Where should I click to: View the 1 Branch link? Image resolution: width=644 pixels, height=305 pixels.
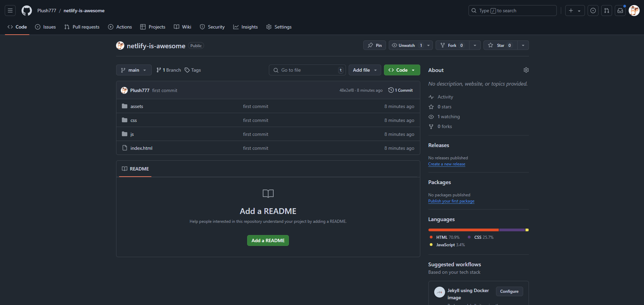pyautogui.click(x=168, y=70)
